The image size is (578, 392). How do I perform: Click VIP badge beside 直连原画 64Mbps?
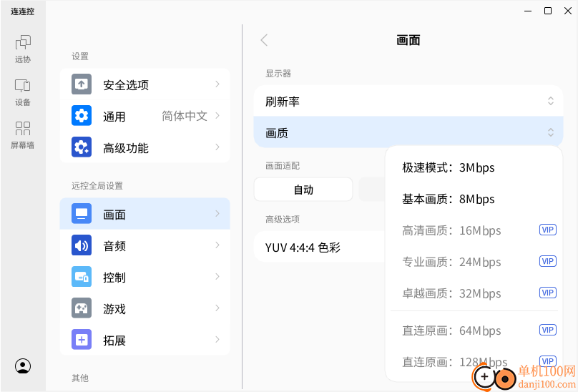(x=548, y=330)
